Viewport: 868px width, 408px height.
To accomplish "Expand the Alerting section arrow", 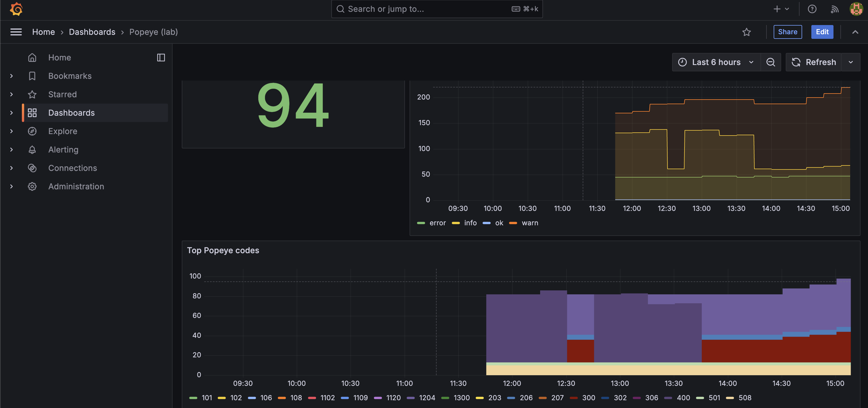I will pos(12,150).
